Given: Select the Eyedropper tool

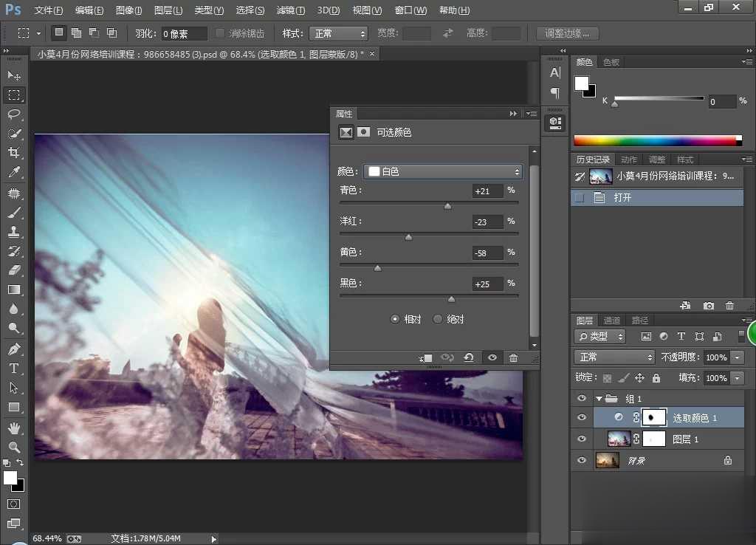Looking at the screenshot, I should (x=14, y=172).
